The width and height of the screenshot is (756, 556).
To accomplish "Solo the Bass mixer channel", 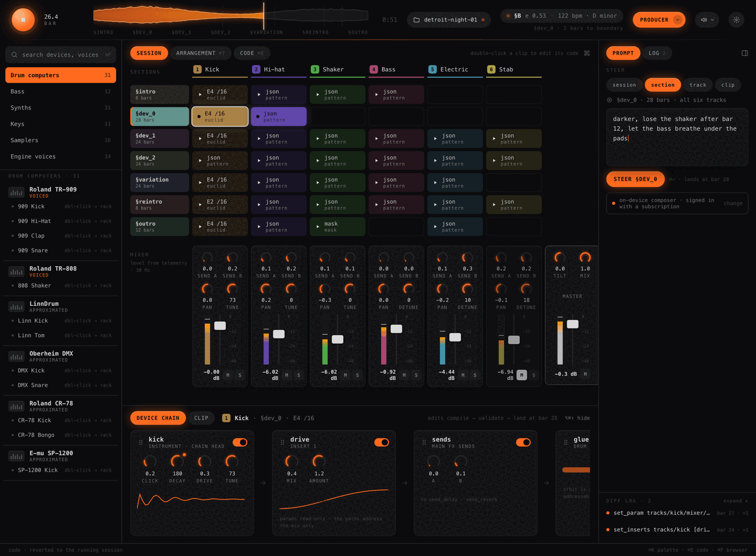I will (416, 375).
